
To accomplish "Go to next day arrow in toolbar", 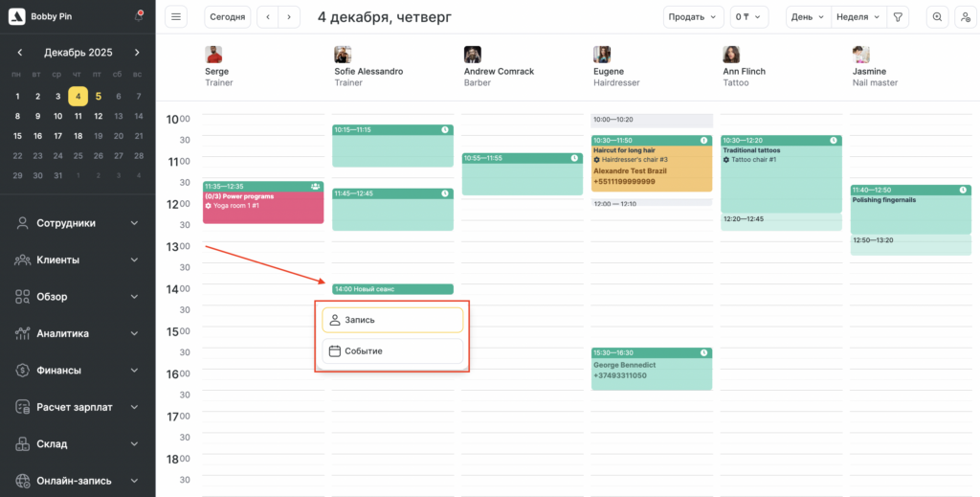I will [289, 17].
